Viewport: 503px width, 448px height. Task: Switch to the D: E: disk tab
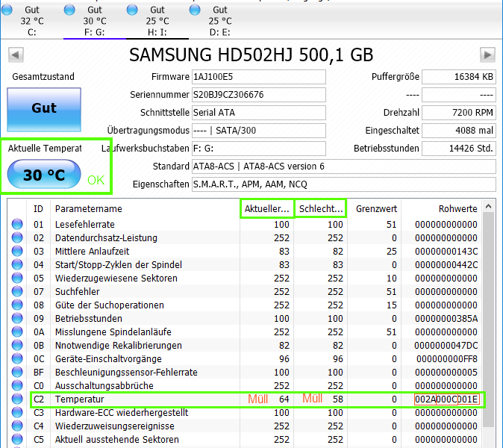219,21
